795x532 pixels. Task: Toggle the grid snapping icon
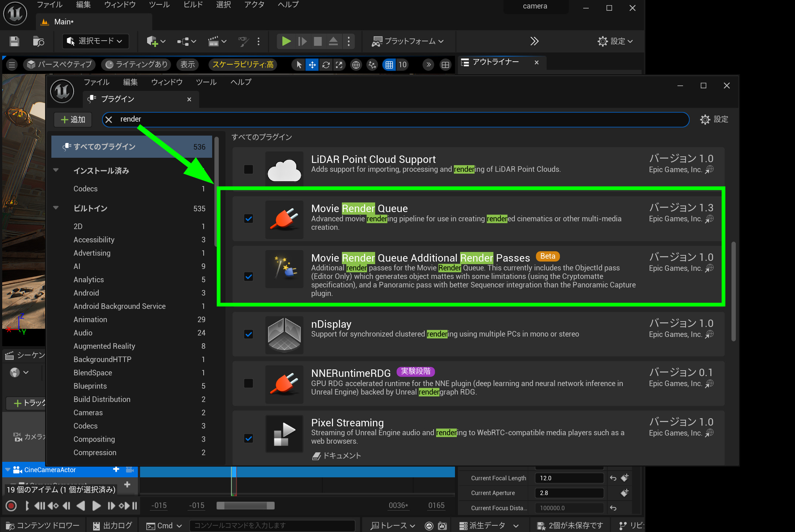click(x=389, y=65)
